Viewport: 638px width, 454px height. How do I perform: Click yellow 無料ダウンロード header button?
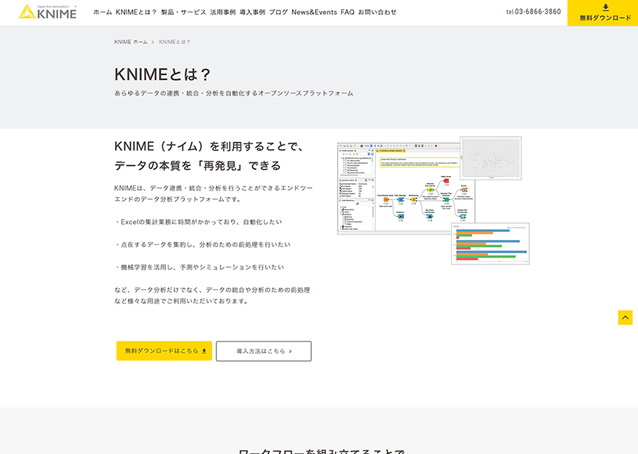(603, 13)
